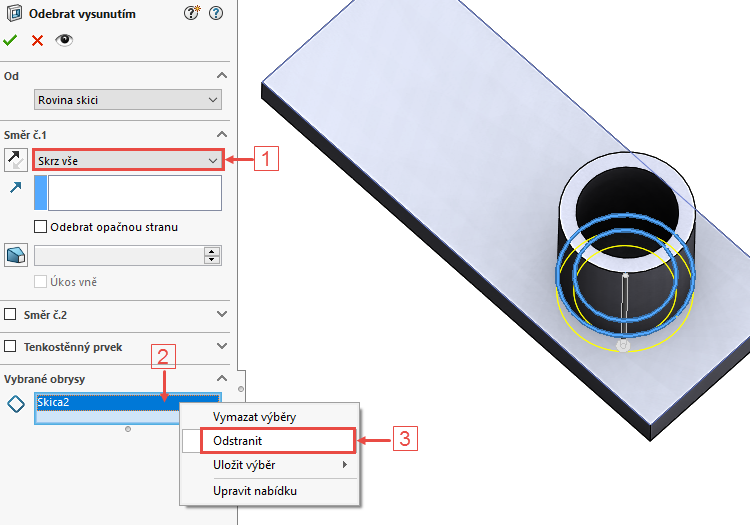Collapse the Vybrané obrysy section
The height and width of the screenshot is (525, 750).
[222, 378]
